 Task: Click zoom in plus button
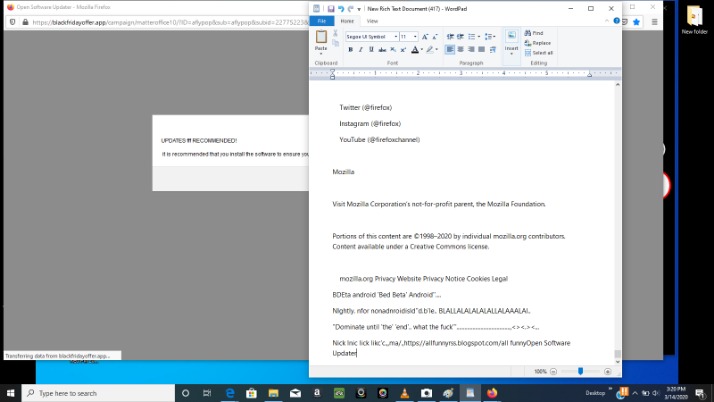(x=607, y=371)
